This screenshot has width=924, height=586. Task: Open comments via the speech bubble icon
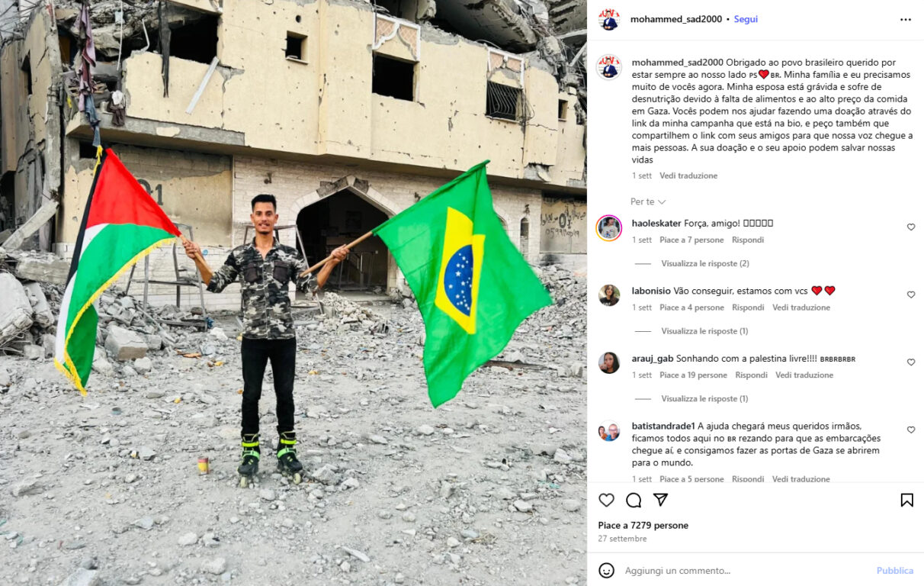[x=634, y=501]
